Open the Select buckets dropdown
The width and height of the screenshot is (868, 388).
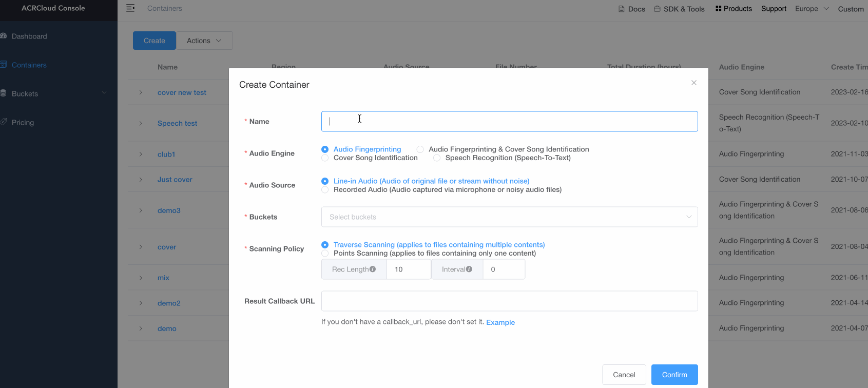coord(509,217)
